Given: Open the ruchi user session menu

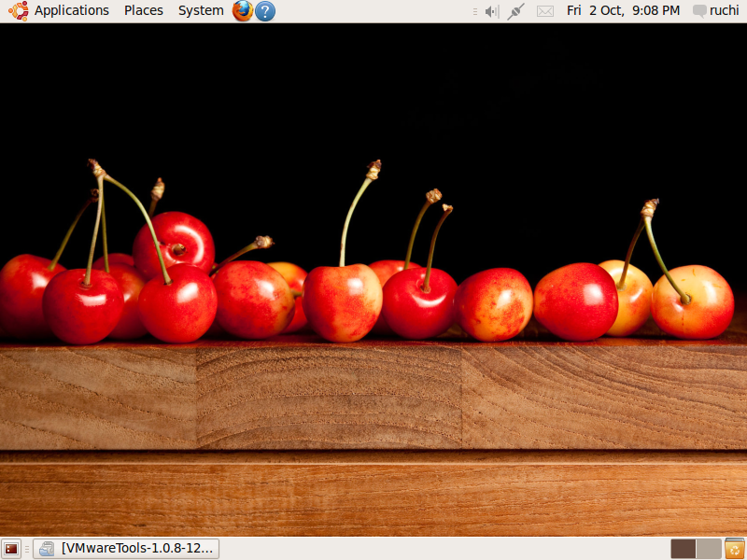Looking at the screenshot, I should [715, 10].
